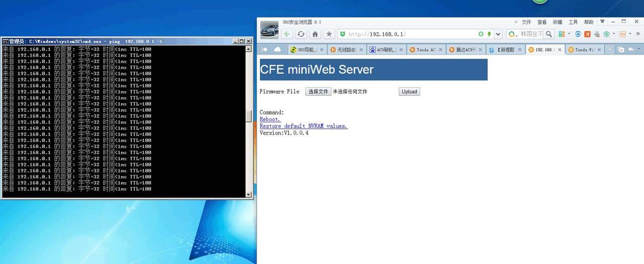Click the green shield security icon in address bar
644x264 pixels.
343,34
